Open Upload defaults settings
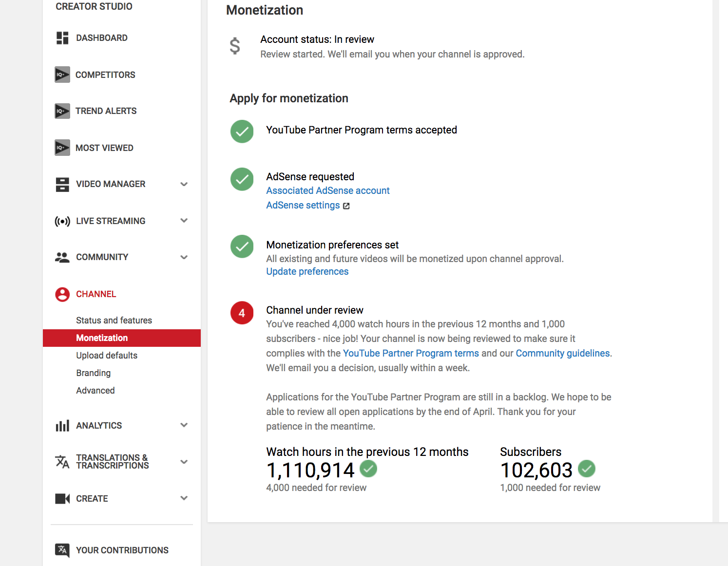728x566 pixels. click(107, 356)
